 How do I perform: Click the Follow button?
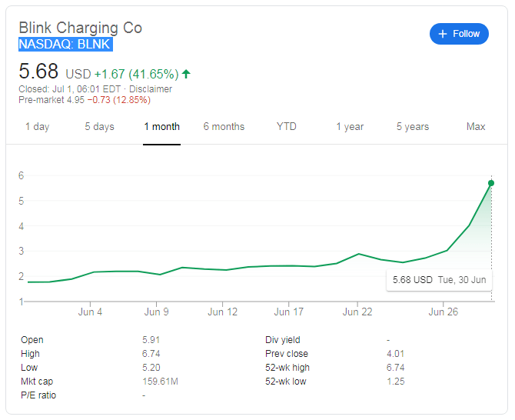(459, 34)
